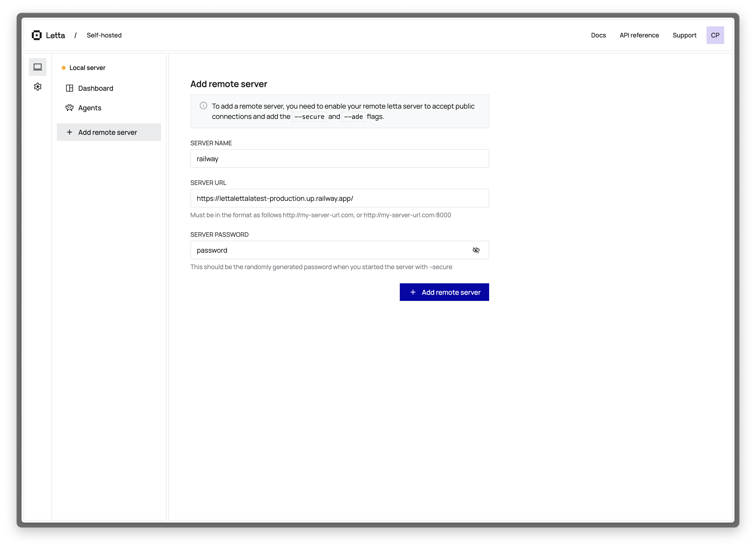Open the CP user avatar
This screenshot has width=756, height=548.
(715, 35)
